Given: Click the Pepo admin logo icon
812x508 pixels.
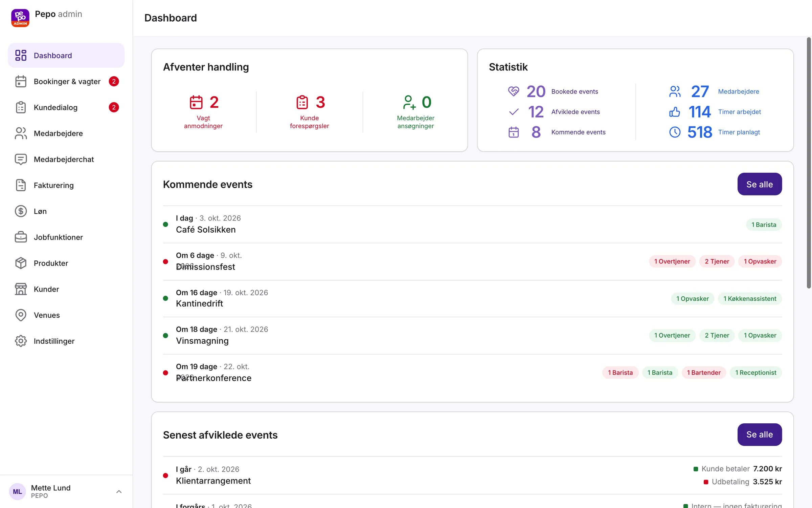Looking at the screenshot, I should 20,18.
